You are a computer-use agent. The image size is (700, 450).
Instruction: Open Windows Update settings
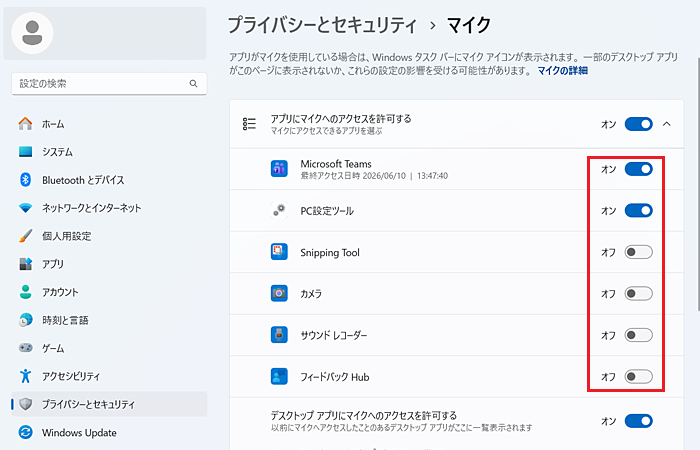109,432
